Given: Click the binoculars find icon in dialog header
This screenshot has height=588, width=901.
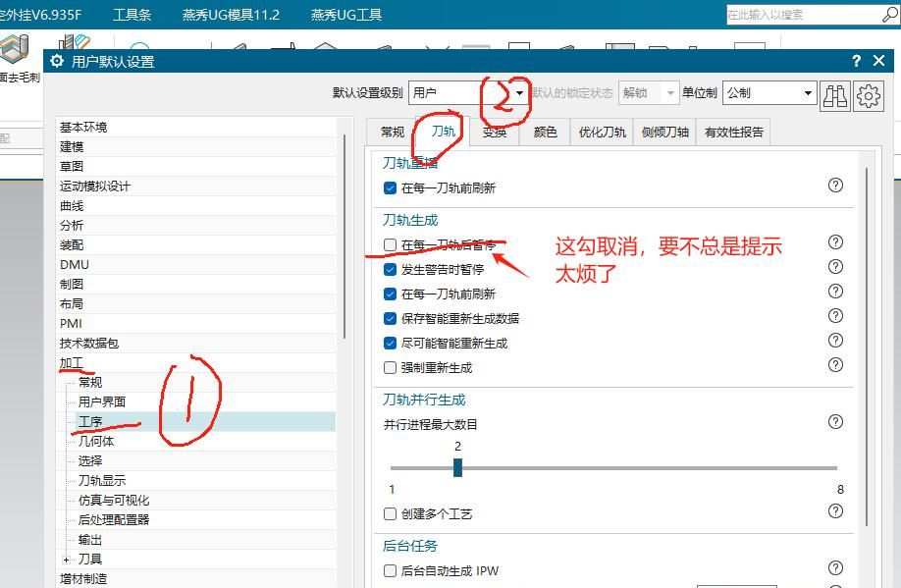Looking at the screenshot, I should pos(835,94).
